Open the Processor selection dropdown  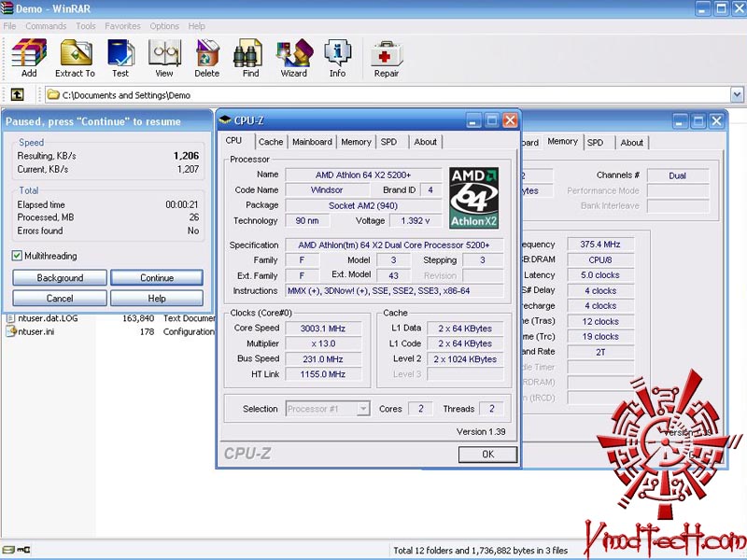(x=364, y=409)
